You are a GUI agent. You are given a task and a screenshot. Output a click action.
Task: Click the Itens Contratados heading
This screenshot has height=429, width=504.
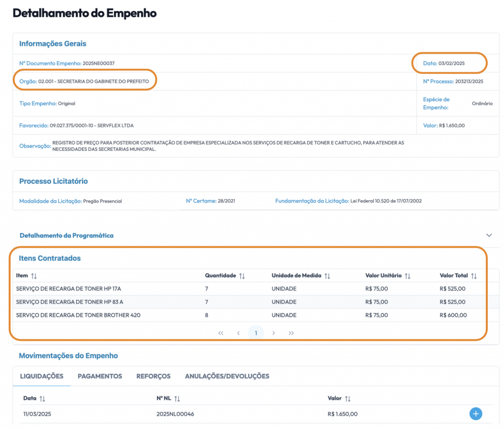(x=50, y=258)
